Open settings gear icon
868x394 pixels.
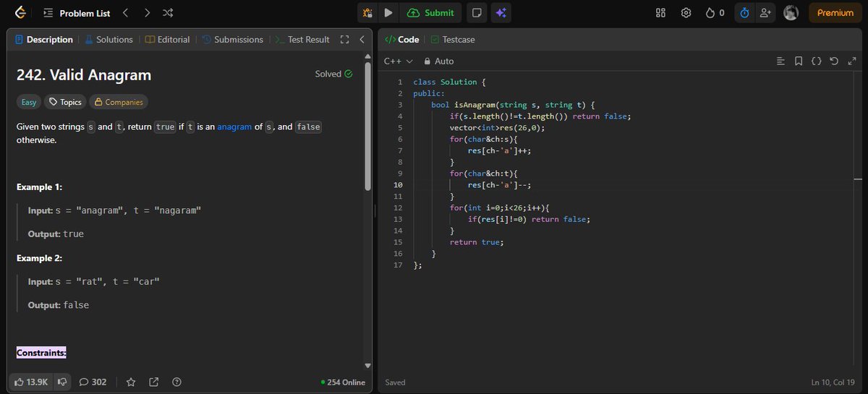[686, 13]
